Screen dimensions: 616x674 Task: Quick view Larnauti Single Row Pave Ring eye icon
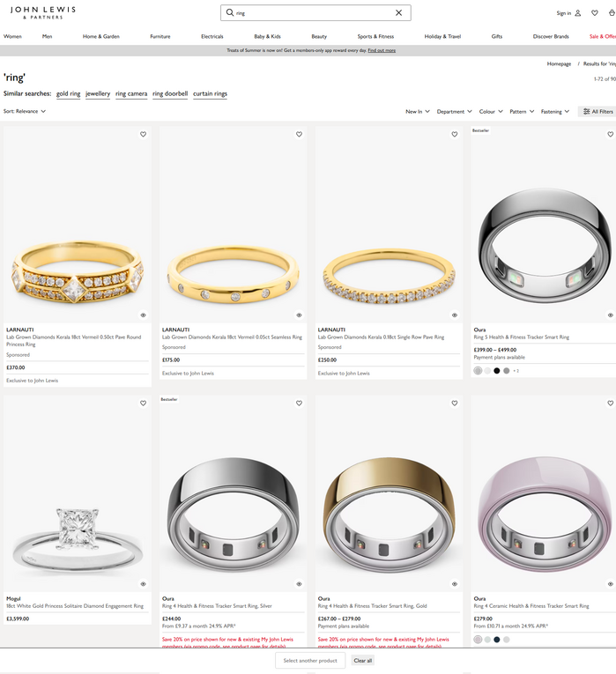[x=455, y=315]
